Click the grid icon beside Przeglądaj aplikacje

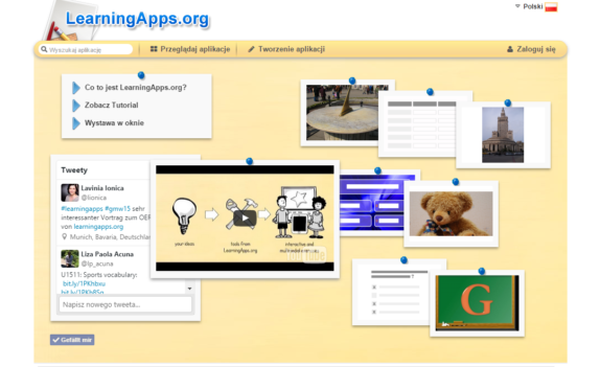(153, 49)
